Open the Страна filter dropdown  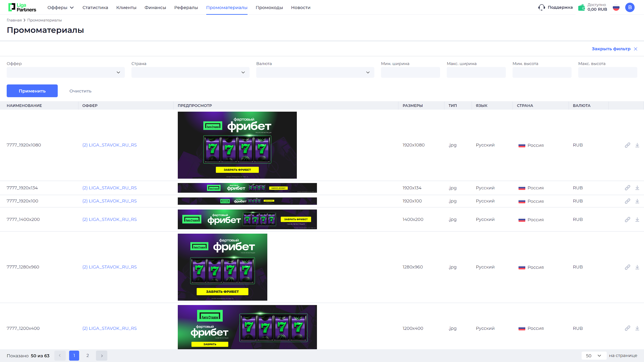[x=190, y=72]
